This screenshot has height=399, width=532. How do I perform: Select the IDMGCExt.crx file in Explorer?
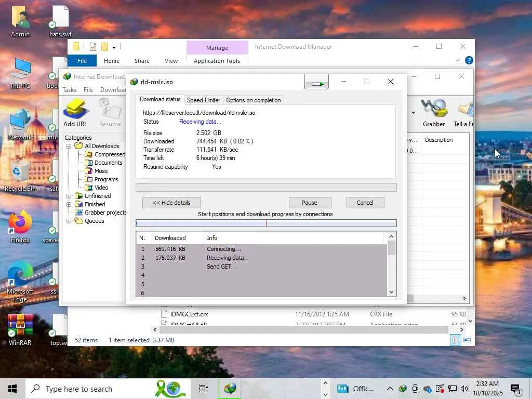tap(189, 314)
